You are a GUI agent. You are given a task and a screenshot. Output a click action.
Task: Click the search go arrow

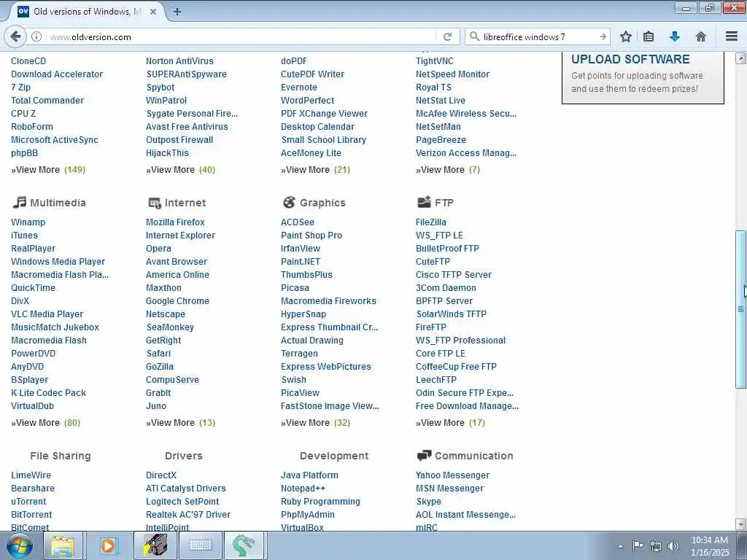[603, 36]
